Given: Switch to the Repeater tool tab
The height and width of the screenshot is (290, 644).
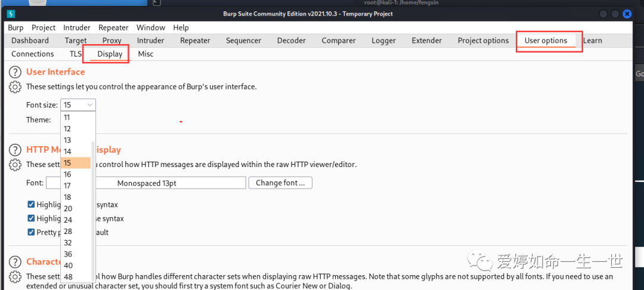Looking at the screenshot, I should 195,40.
